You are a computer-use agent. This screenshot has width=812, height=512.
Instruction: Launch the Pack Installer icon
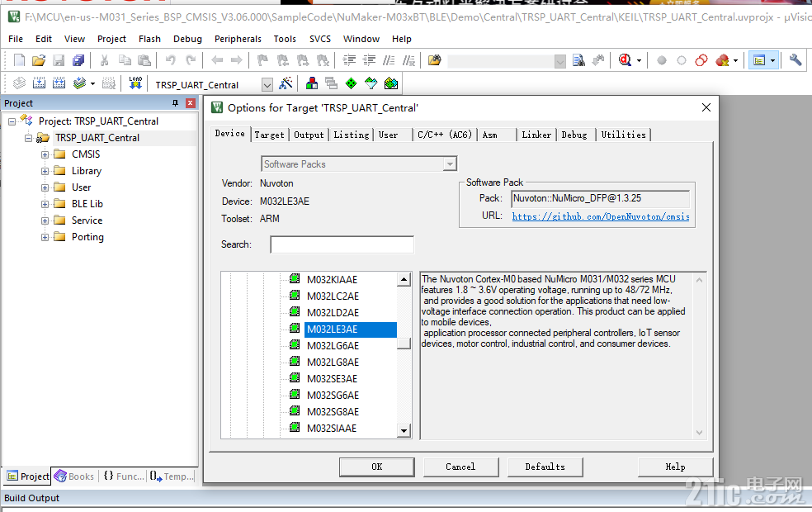(x=391, y=83)
